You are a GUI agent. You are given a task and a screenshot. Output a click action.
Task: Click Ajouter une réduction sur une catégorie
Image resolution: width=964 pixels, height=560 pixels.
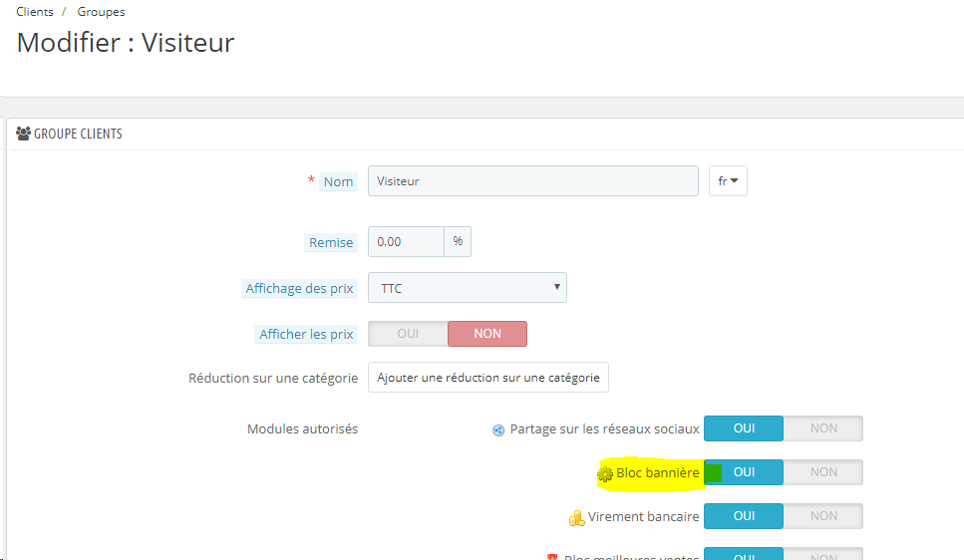coord(488,378)
